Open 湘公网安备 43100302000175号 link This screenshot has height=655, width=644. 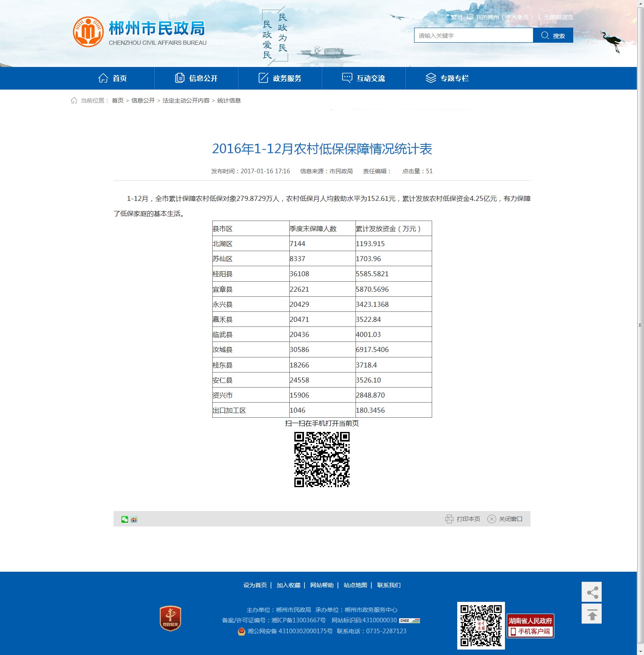pos(290,631)
